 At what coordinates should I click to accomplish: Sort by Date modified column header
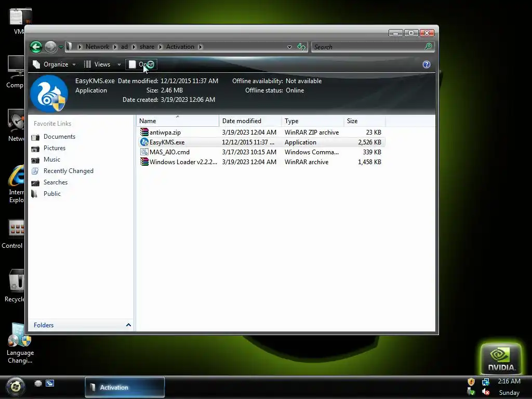pyautogui.click(x=250, y=121)
